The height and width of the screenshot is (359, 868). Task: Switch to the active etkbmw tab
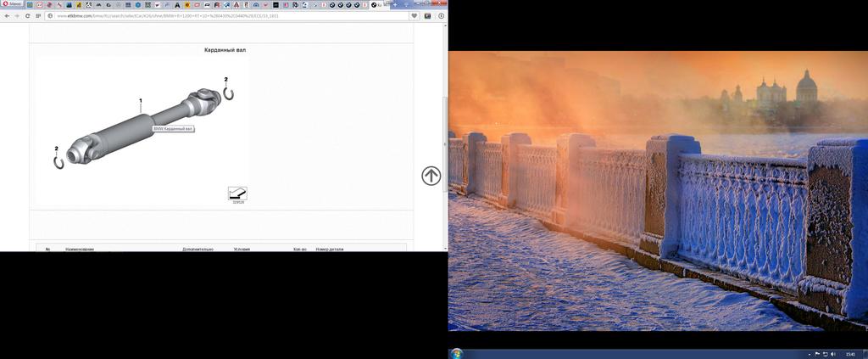378,4
